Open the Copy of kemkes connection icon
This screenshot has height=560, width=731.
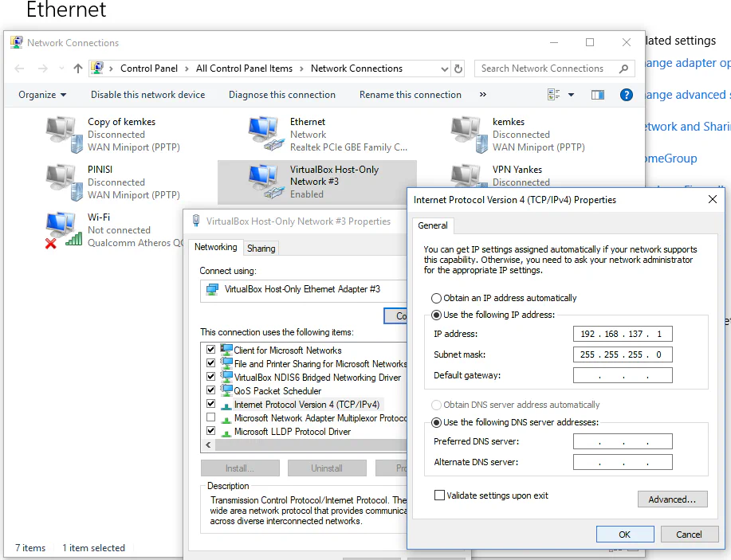[x=64, y=134]
